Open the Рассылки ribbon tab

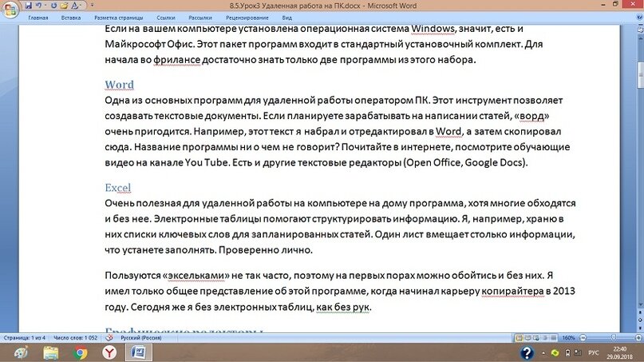tap(200, 18)
